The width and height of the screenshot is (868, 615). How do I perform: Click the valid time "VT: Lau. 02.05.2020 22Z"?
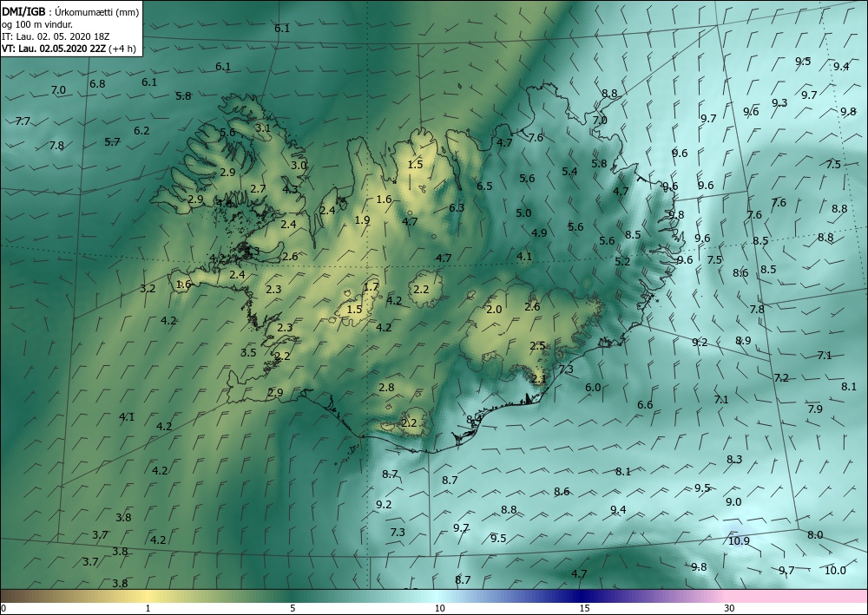point(54,48)
